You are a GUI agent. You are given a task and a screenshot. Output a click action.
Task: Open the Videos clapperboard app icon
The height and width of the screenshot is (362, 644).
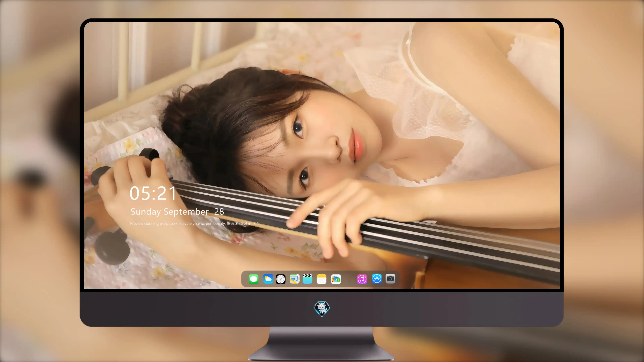pyautogui.click(x=308, y=279)
